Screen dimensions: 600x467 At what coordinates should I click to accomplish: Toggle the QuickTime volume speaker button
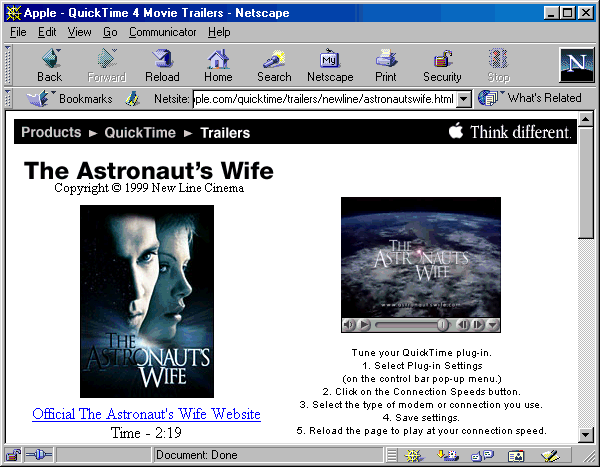pyautogui.click(x=348, y=325)
